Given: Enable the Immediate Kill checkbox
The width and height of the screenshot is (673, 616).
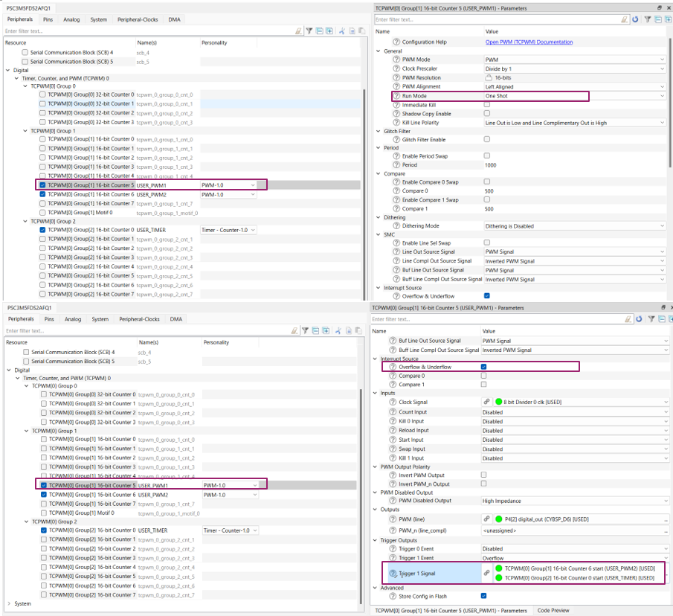Looking at the screenshot, I should click(487, 105).
